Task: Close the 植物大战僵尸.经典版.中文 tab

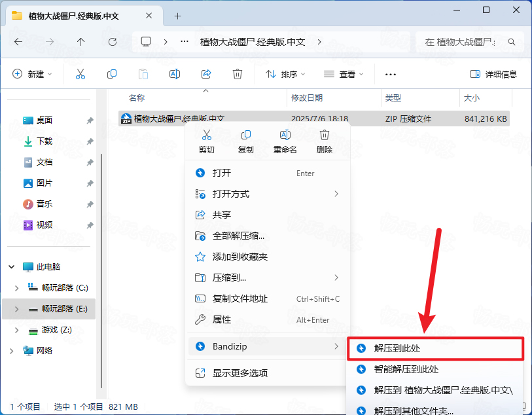Action: tap(149, 16)
